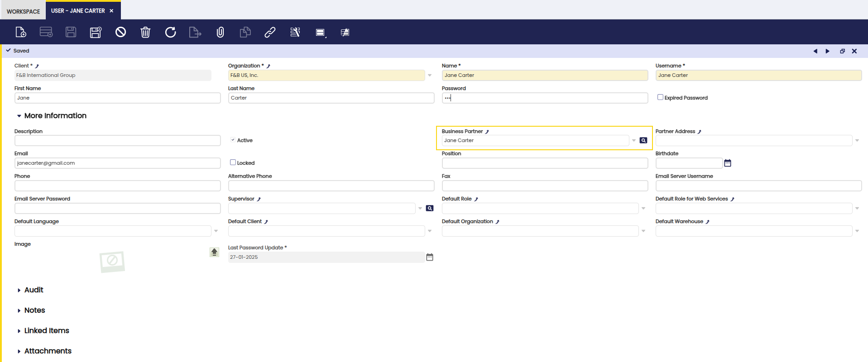Open the Business Partner dropdown arrow
Screen dimensions: 868x362
[x=634, y=140]
